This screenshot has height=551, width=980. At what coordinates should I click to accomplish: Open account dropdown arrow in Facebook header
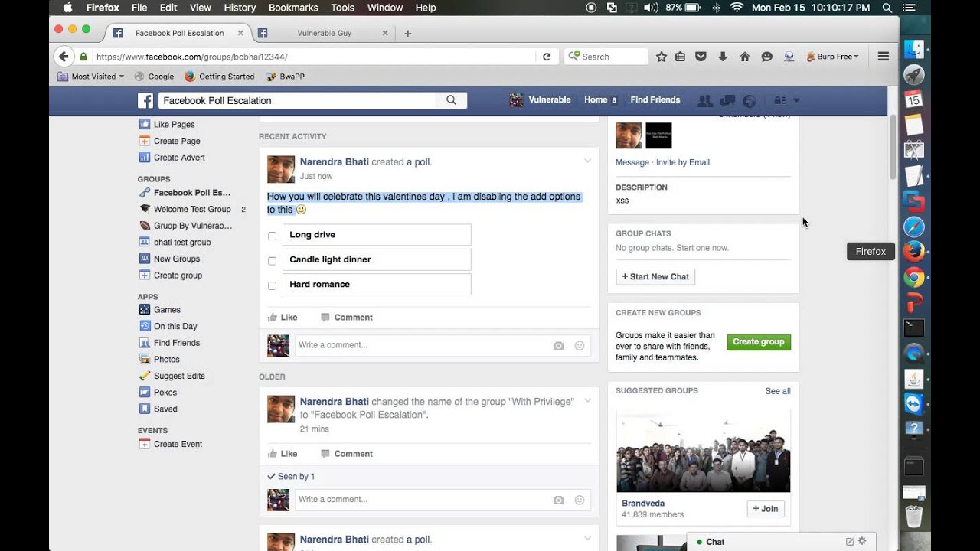tap(796, 100)
